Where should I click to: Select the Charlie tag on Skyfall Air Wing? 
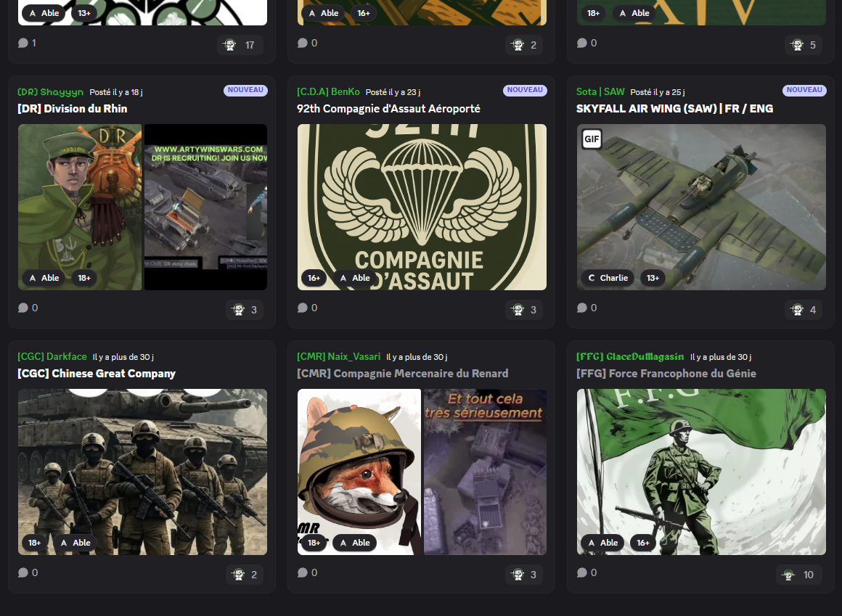point(608,278)
